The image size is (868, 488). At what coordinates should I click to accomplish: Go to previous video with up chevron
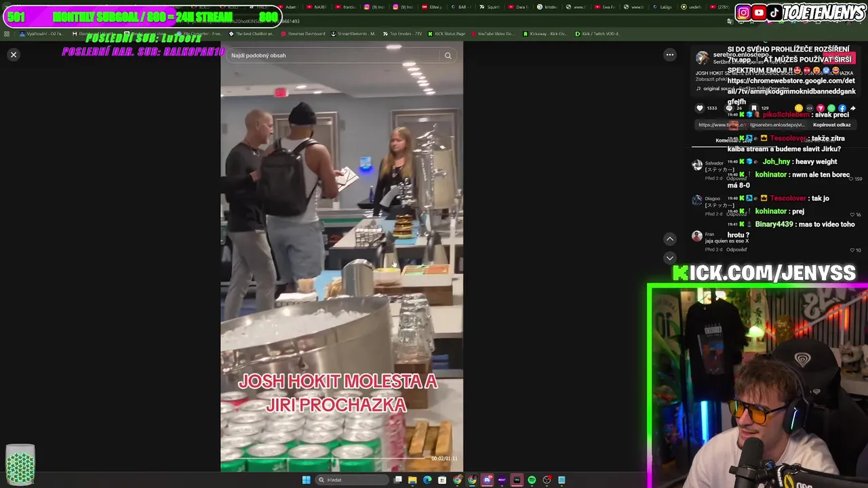pyautogui.click(x=670, y=239)
